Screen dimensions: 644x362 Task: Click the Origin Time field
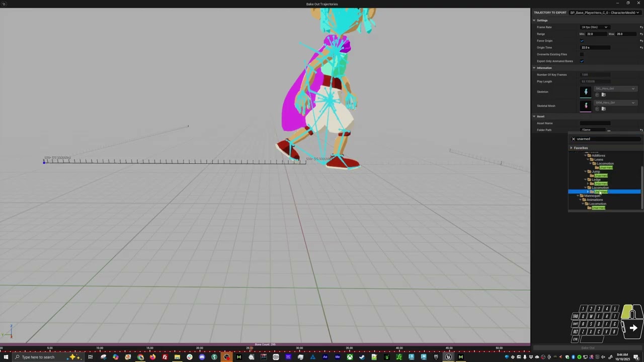point(595,48)
